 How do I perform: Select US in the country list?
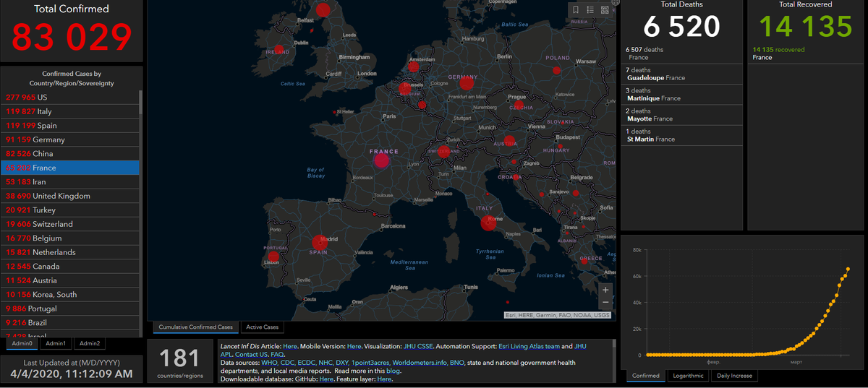pyautogui.click(x=69, y=98)
